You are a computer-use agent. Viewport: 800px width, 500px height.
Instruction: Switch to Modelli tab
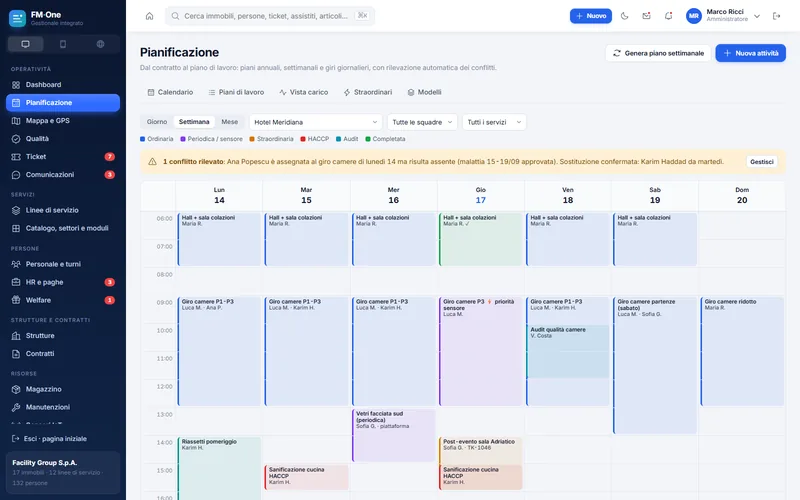coord(424,92)
